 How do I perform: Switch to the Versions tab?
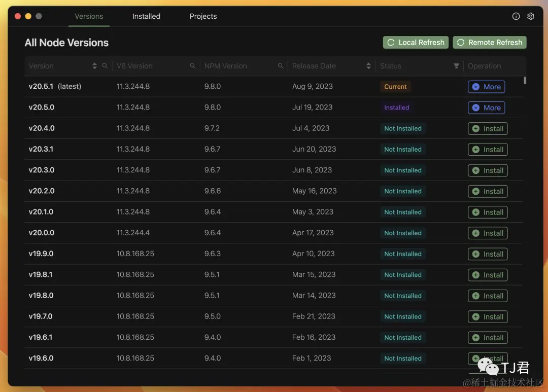[89, 16]
